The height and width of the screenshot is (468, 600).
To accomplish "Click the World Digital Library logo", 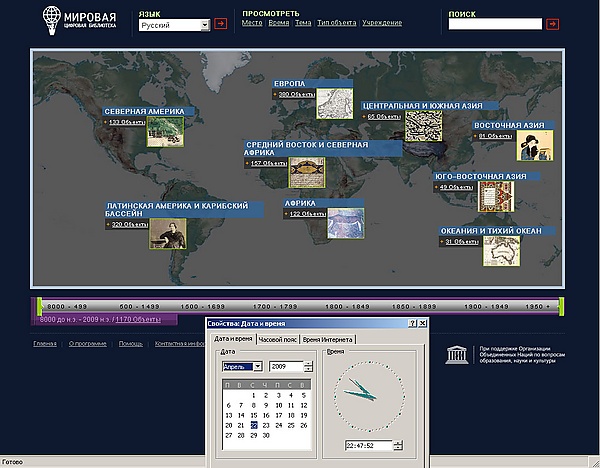I will pyautogui.click(x=80, y=19).
